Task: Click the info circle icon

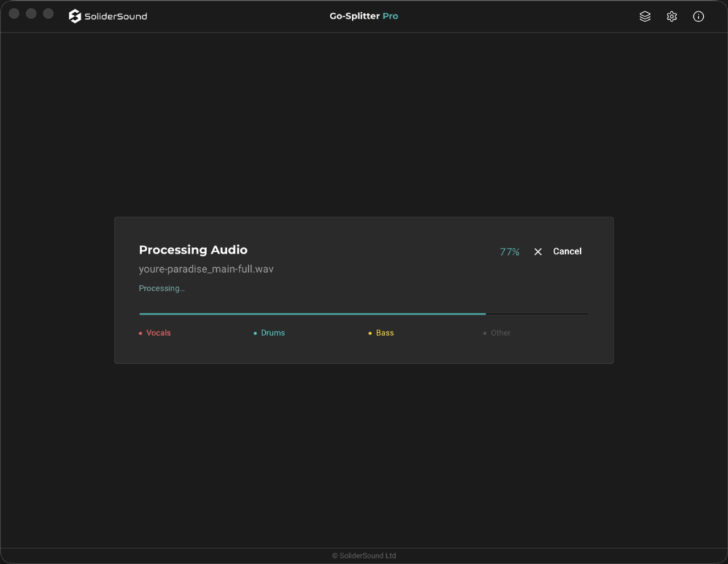Action: pos(698,16)
